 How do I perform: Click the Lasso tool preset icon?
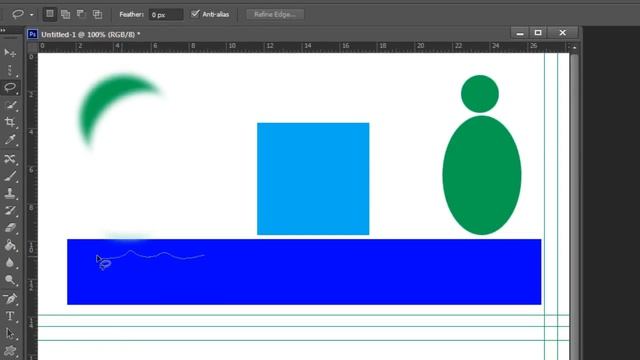pyautogui.click(x=18, y=14)
